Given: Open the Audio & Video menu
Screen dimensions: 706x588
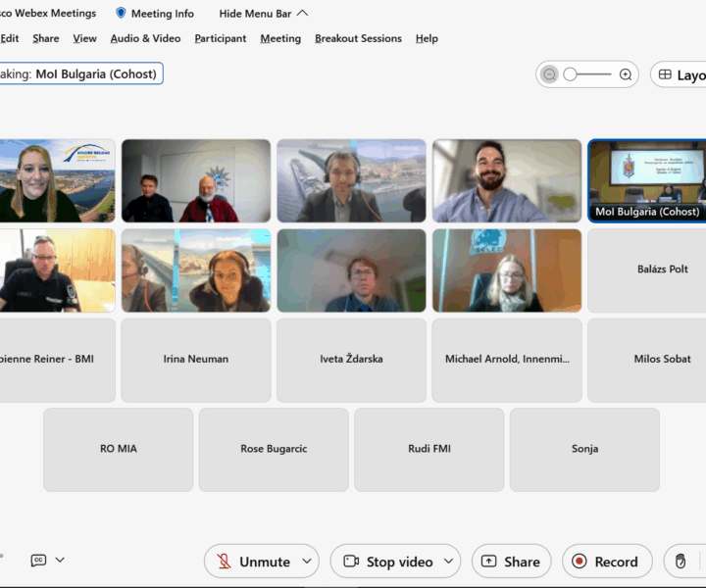Looking at the screenshot, I should coord(145,38).
